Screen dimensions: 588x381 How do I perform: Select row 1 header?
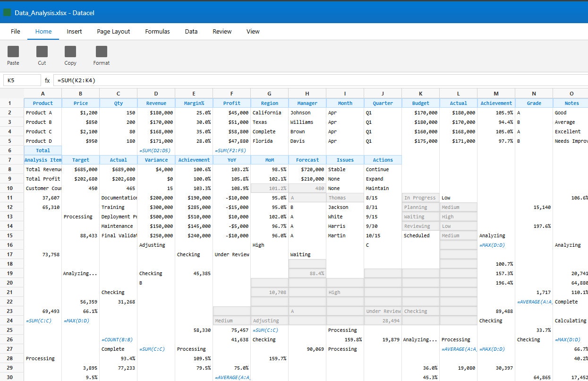click(12, 103)
